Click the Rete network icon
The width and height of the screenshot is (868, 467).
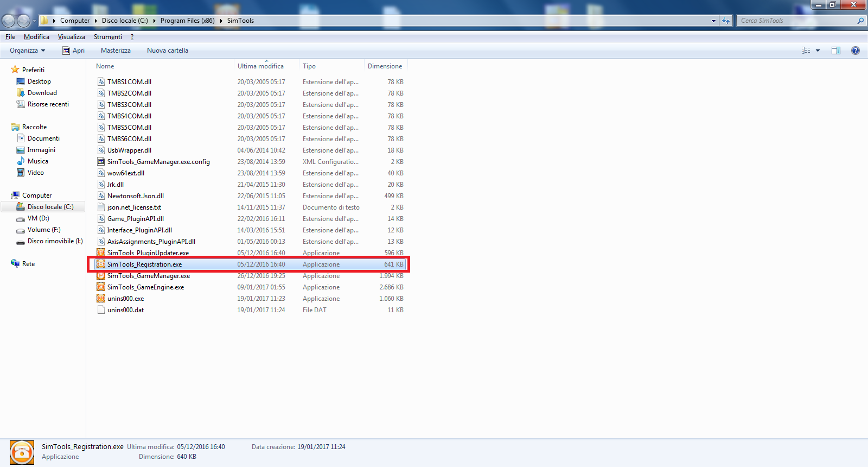tap(15, 264)
